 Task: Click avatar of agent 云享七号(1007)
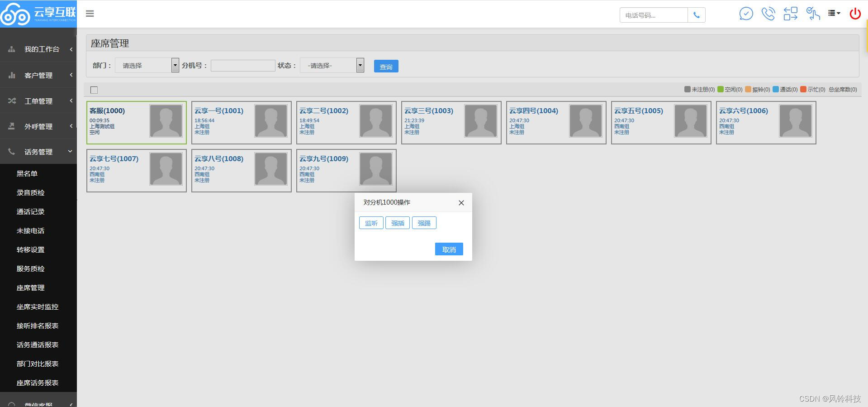[x=166, y=169]
